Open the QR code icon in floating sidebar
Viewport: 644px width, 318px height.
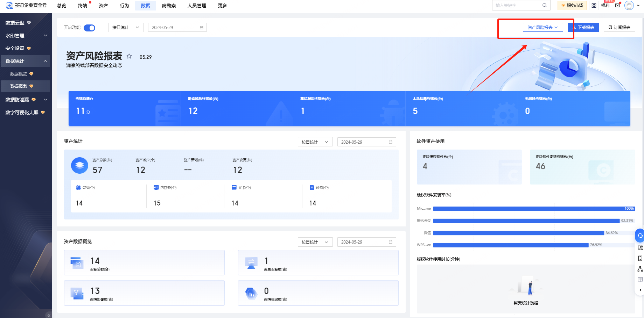click(640, 248)
